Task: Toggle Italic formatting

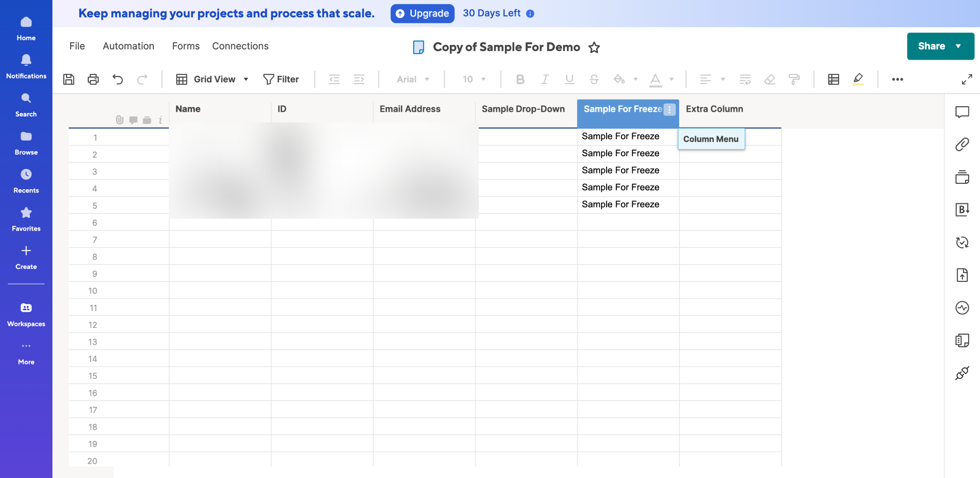Action: click(x=544, y=79)
